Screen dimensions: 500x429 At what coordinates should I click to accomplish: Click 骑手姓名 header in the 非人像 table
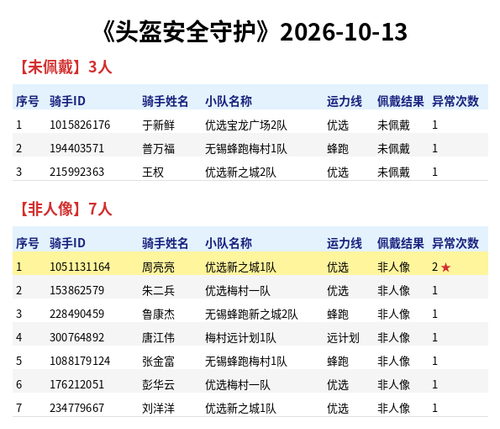click(x=165, y=243)
